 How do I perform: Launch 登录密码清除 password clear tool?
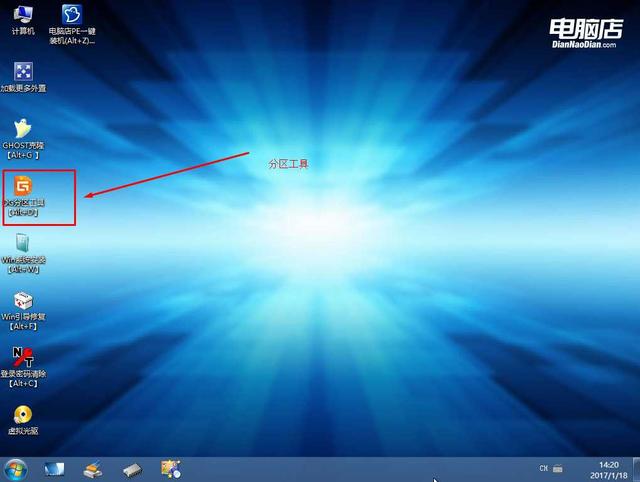coord(23,367)
